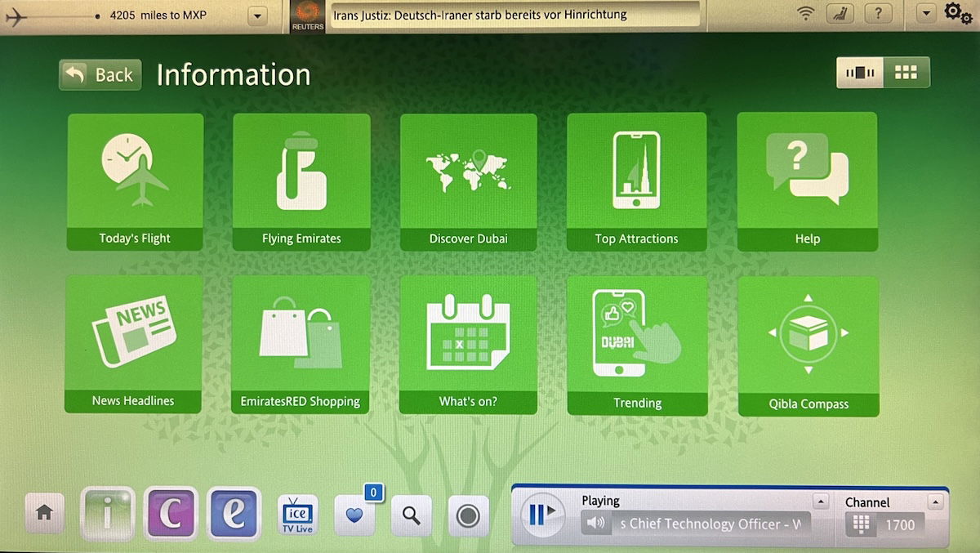Open the Flying Emirates tile
Screen dimensions: 980x553
pos(301,181)
